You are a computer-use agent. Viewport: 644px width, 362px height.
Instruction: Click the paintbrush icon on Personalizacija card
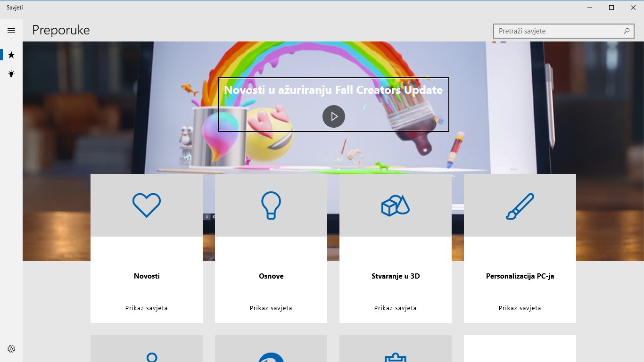pos(520,206)
